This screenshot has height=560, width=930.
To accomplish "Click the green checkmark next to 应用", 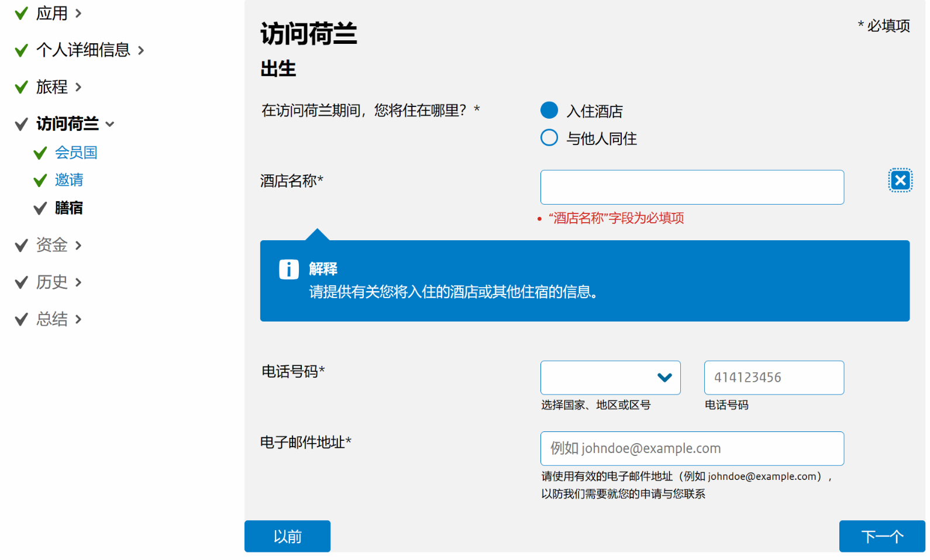I will point(22,13).
